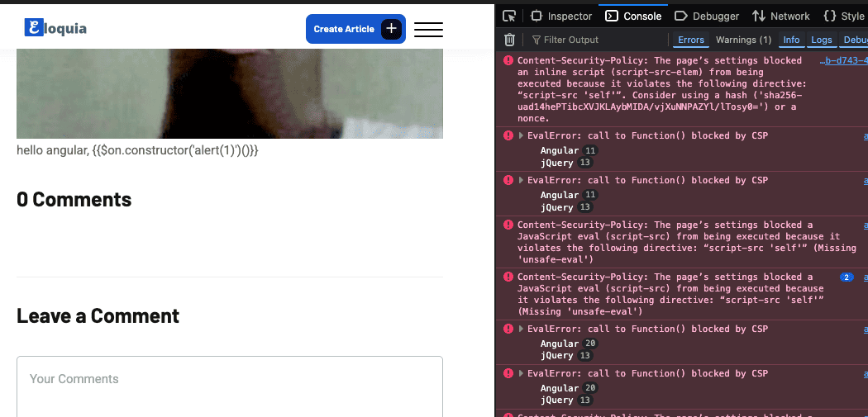
Task: Expand last EvalError with Angular 20
Action: [x=521, y=373]
